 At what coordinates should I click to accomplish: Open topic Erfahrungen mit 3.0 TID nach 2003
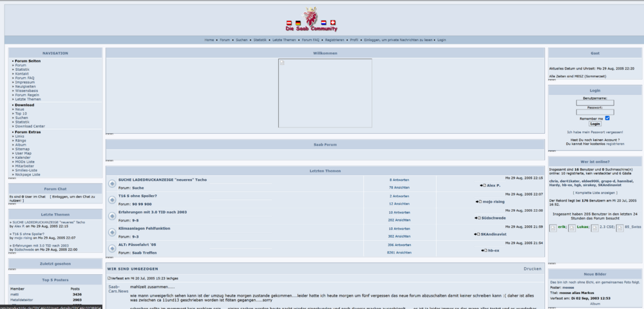(153, 212)
